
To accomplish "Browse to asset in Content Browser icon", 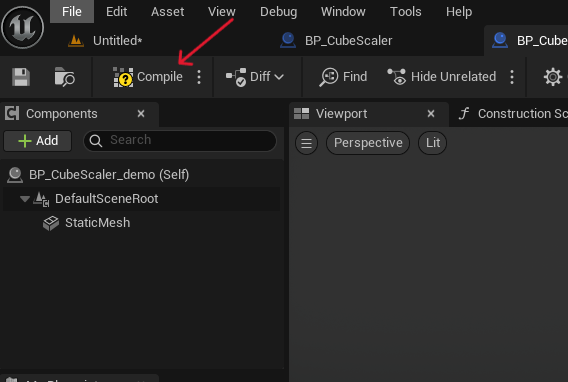I will click(x=64, y=77).
